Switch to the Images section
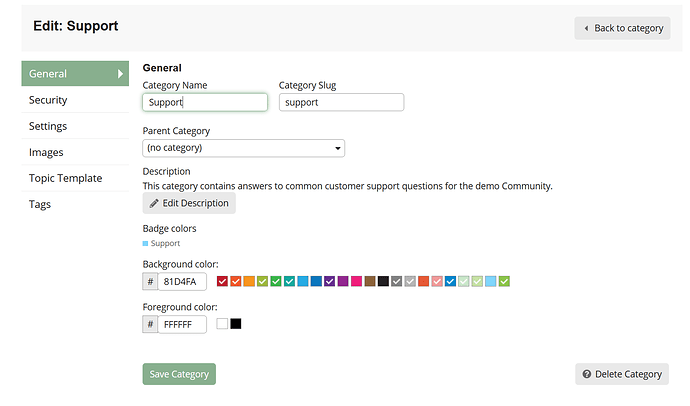Image resolution: width=690 pixels, height=406 pixels. pyautogui.click(x=75, y=152)
